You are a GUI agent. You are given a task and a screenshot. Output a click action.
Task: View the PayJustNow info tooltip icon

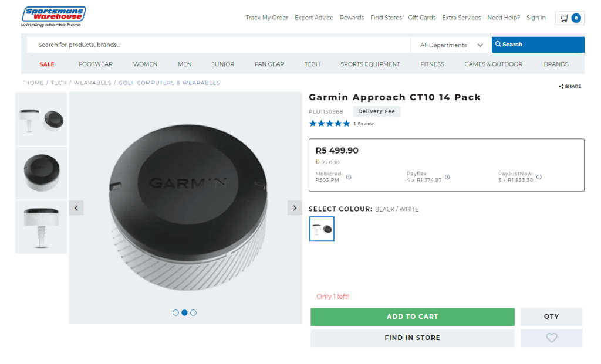(x=539, y=176)
